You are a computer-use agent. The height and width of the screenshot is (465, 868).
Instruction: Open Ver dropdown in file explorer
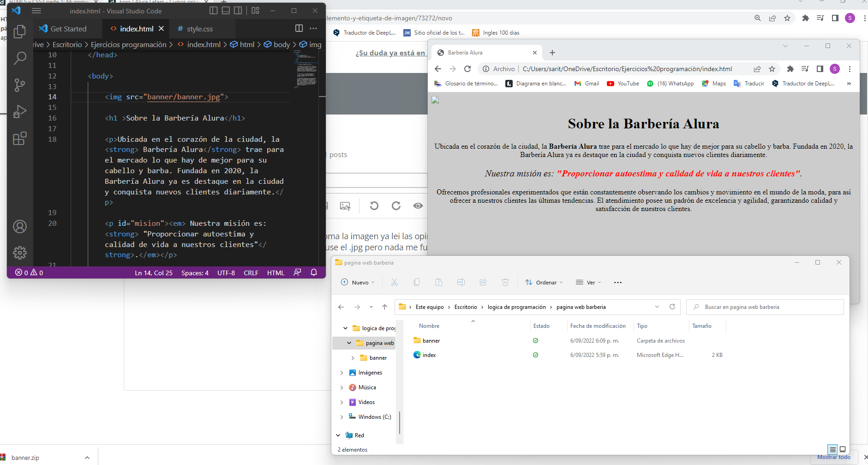pos(588,282)
